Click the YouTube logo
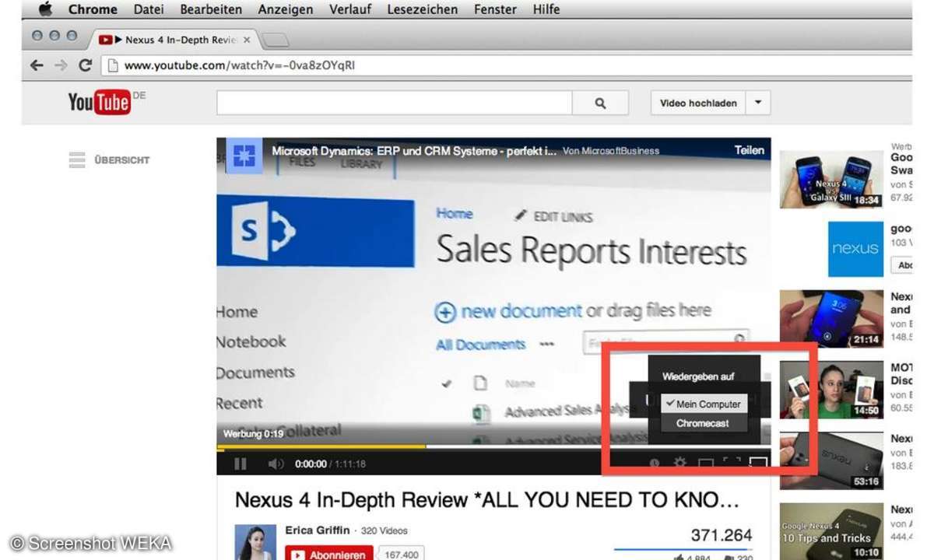The width and height of the screenshot is (934, 560). 99,102
